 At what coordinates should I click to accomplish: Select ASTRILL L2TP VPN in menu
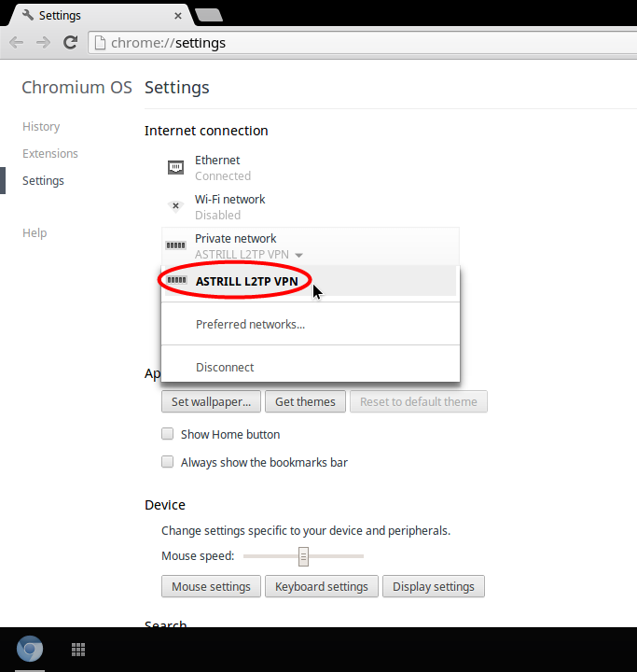coord(246,281)
